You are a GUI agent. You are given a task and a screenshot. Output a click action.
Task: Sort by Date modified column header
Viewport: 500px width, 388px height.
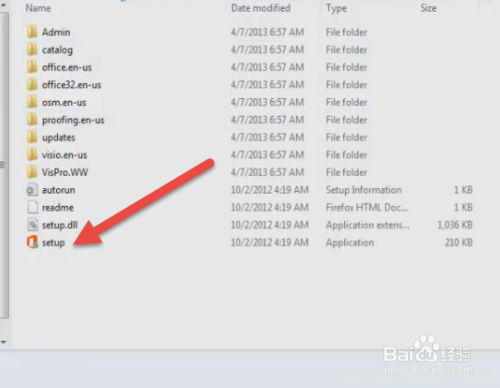(x=261, y=8)
